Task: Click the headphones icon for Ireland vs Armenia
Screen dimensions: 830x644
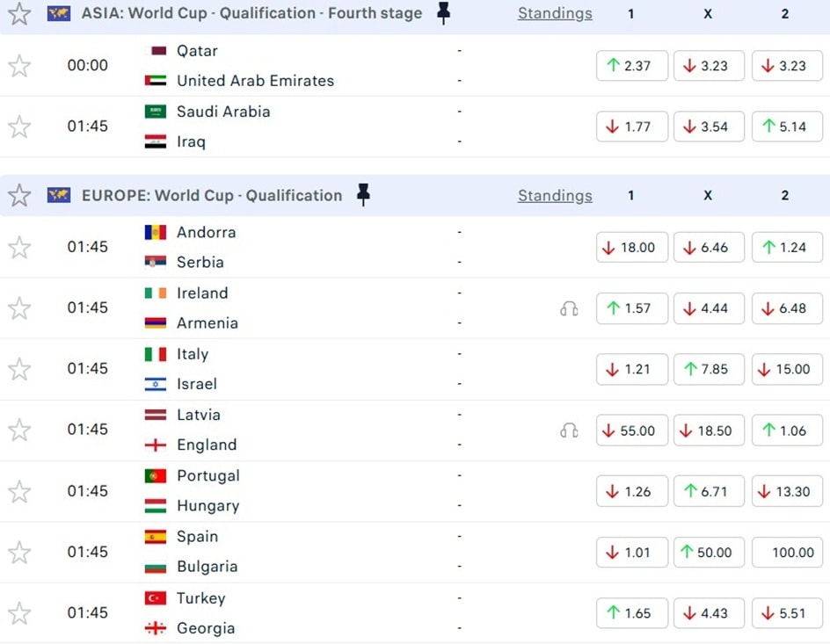Action: (569, 308)
